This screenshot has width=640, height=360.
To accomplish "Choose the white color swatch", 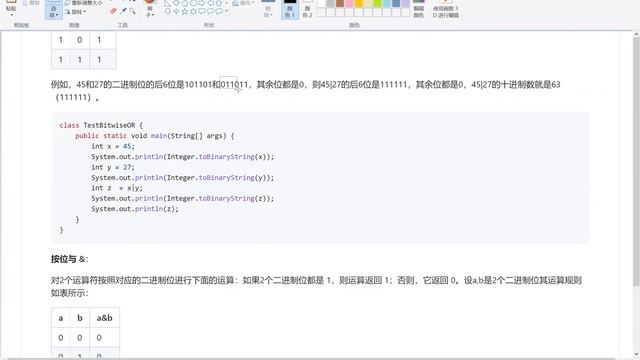I will pyautogui.click(x=322, y=3).
